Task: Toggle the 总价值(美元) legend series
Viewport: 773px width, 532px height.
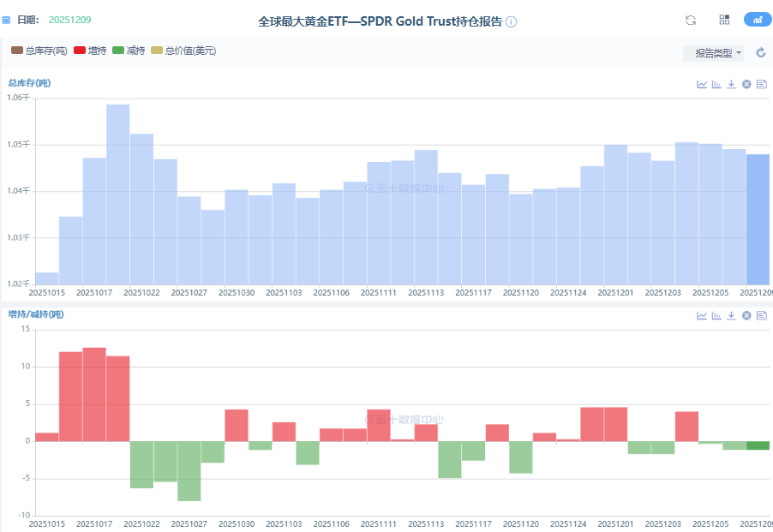Action: coord(183,51)
